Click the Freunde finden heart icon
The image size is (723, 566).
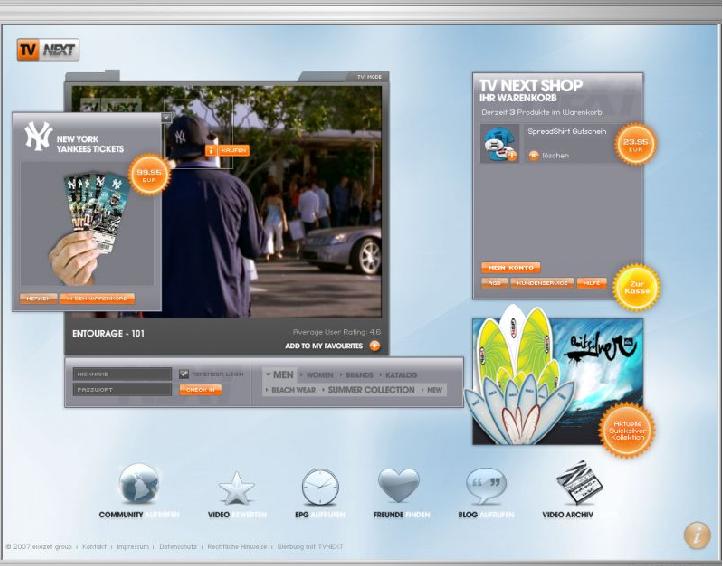pos(399,485)
